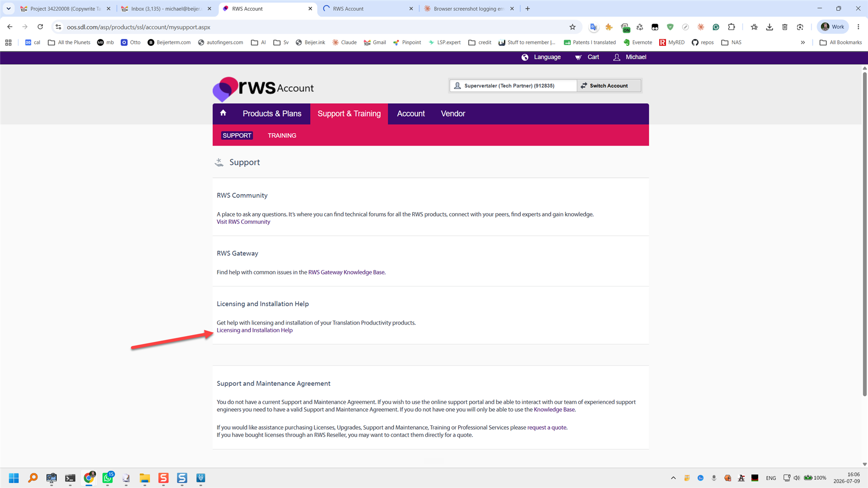Open browser Extensions puzzle icon
868x488 pixels.
coord(732,27)
